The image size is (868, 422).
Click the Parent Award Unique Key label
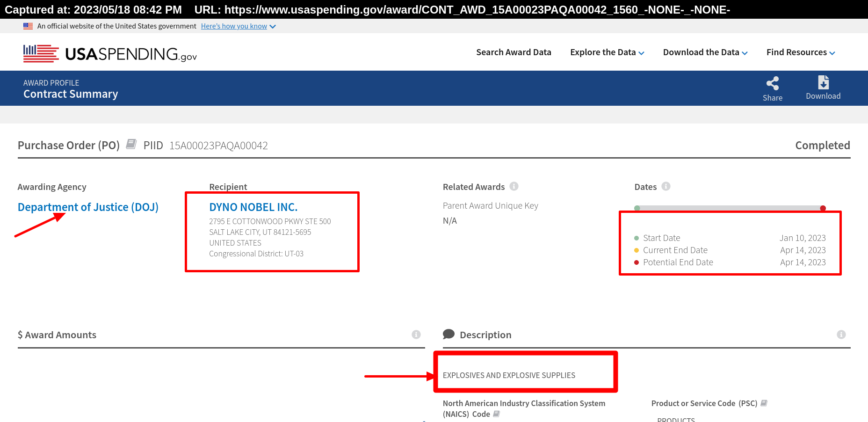(491, 206)
